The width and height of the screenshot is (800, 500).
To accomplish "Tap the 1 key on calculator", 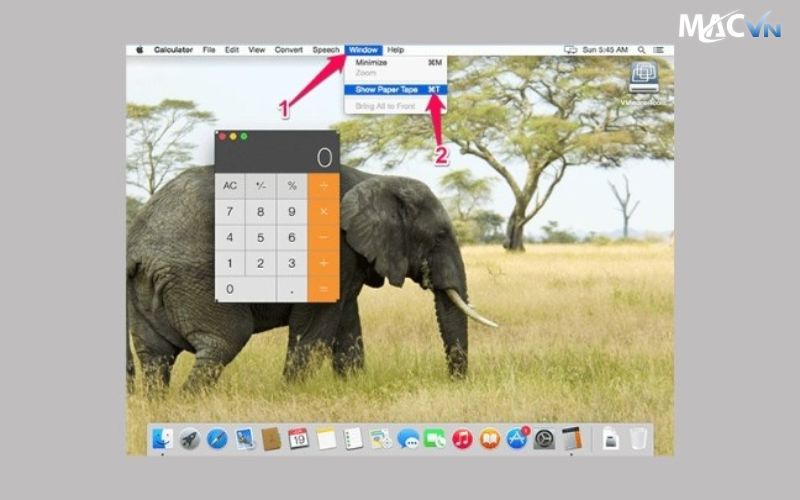I will 230,263.
